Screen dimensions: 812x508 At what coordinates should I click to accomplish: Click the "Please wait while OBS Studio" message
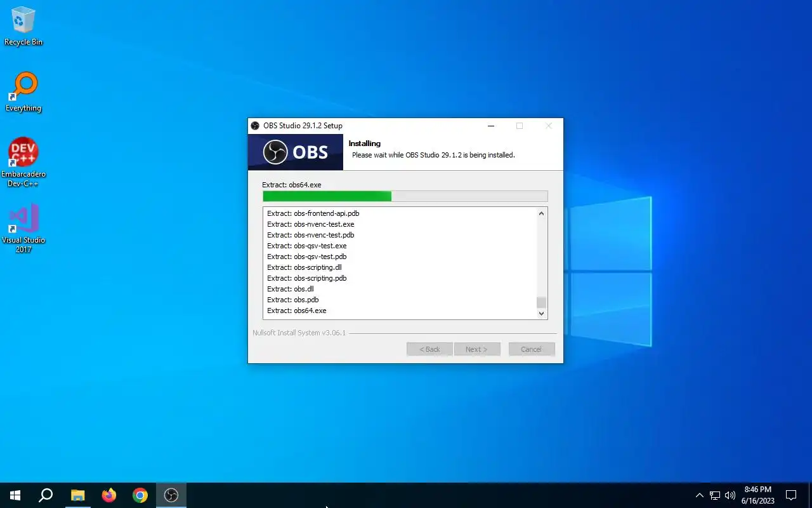coord(433,155)
